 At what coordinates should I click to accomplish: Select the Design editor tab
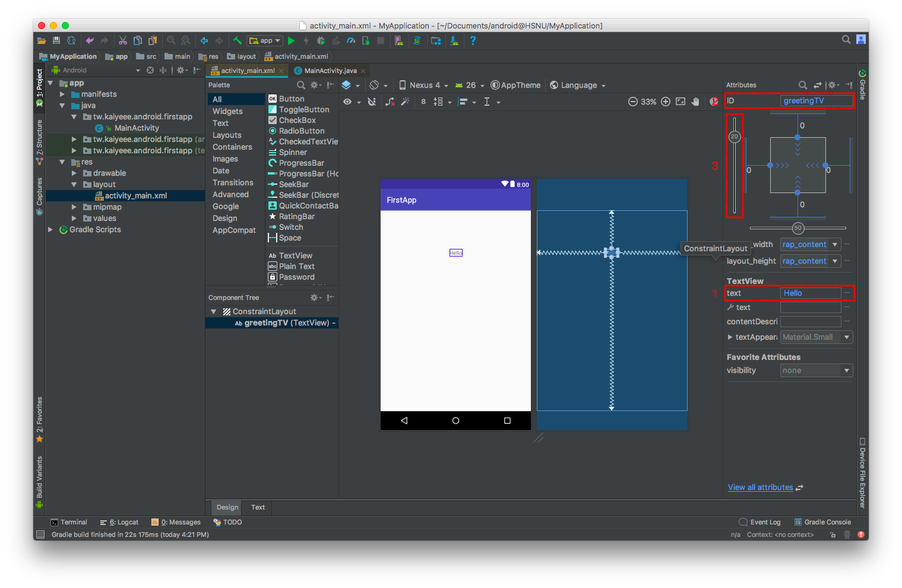click(227, 507)
